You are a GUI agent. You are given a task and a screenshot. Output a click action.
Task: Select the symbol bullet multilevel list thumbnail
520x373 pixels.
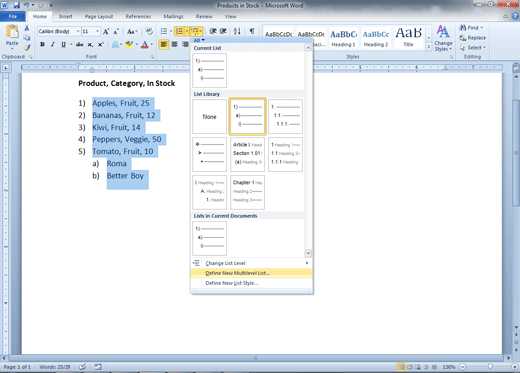pyautogui.click(x=209, y=154)
